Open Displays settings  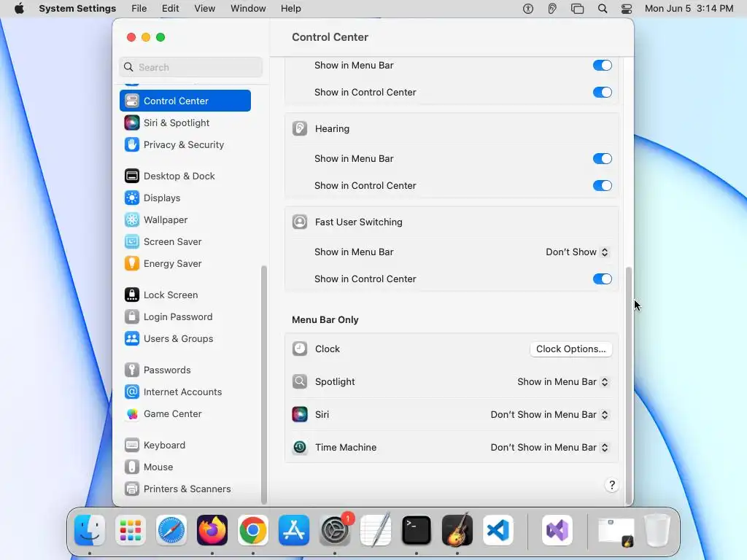(x=185, y=198)
